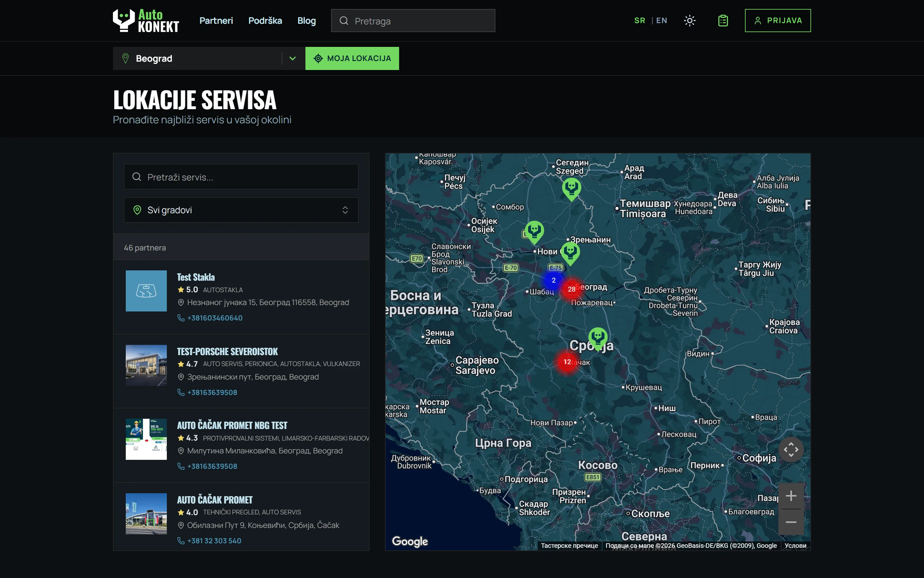Open the Test Stakla partner title
Image resolution: width=924 pixels, height=578 pixels.
click(x=196, y=277)
